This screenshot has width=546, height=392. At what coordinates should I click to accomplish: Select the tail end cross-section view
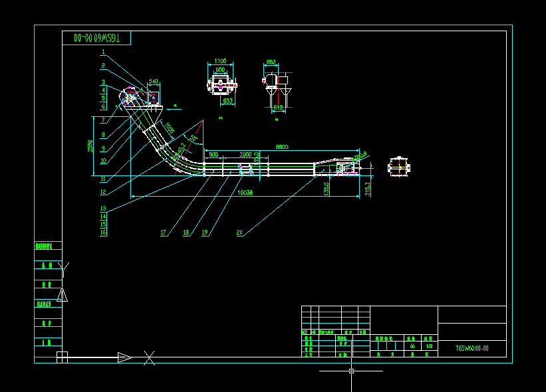pyautogui.click(x=399, y=167)
